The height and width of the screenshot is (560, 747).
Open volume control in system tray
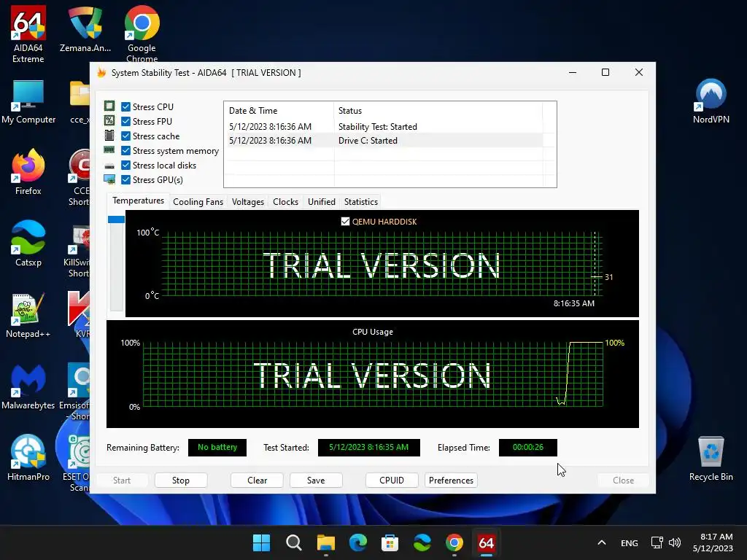tap(675, 542)
